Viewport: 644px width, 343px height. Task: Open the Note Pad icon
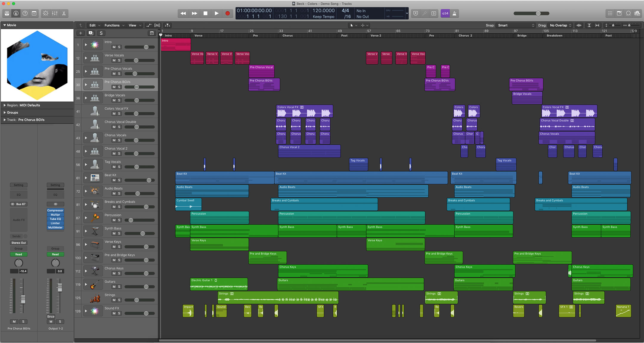[x=619, y=13]
